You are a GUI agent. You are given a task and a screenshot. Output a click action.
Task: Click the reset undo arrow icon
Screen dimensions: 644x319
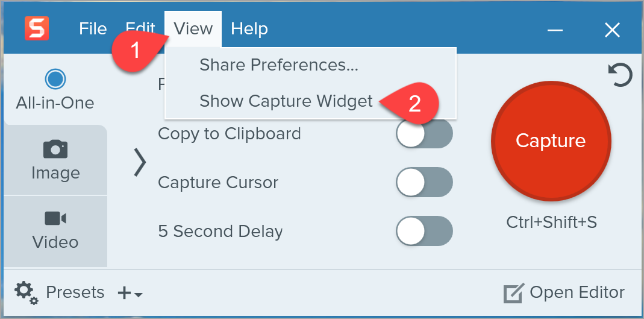click(621, 76)
